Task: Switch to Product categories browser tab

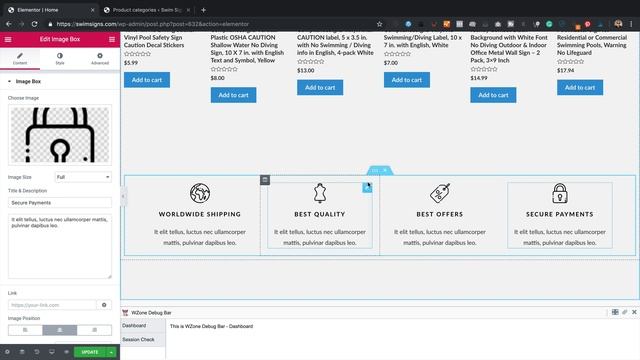Action: point(146,10)
